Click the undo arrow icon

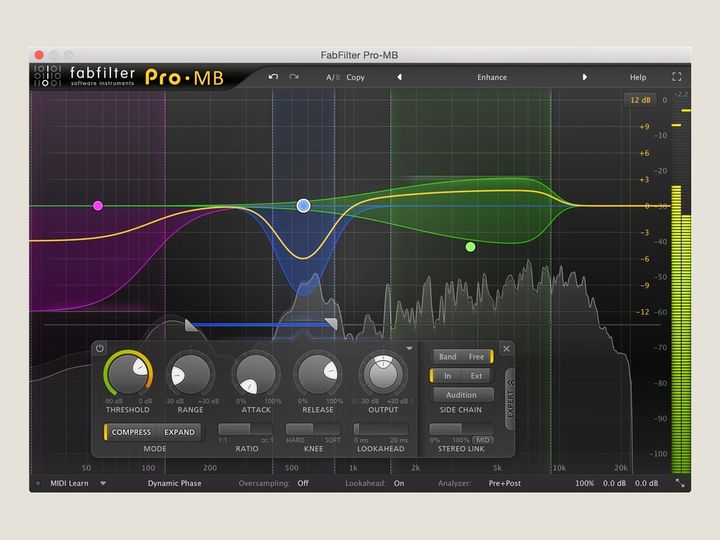click(x=273, y=77)
